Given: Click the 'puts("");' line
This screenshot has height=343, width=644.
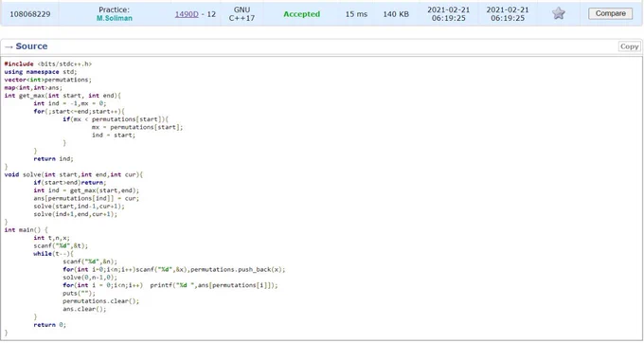Looking at the screenshot, I should (79, 294).
